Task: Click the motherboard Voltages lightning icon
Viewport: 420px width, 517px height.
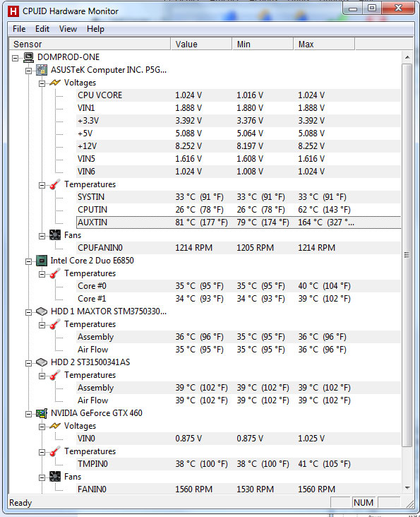Action: click(x=55, y=83)
